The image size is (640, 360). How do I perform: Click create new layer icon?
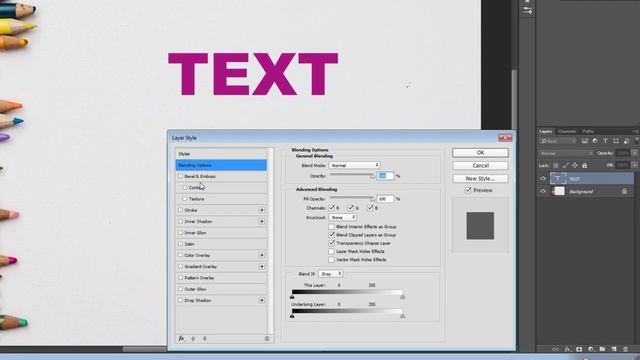click(614, 349)
